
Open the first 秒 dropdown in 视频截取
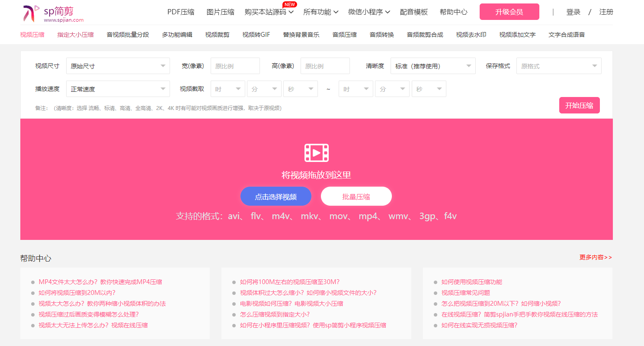click(x=300, y=89)
